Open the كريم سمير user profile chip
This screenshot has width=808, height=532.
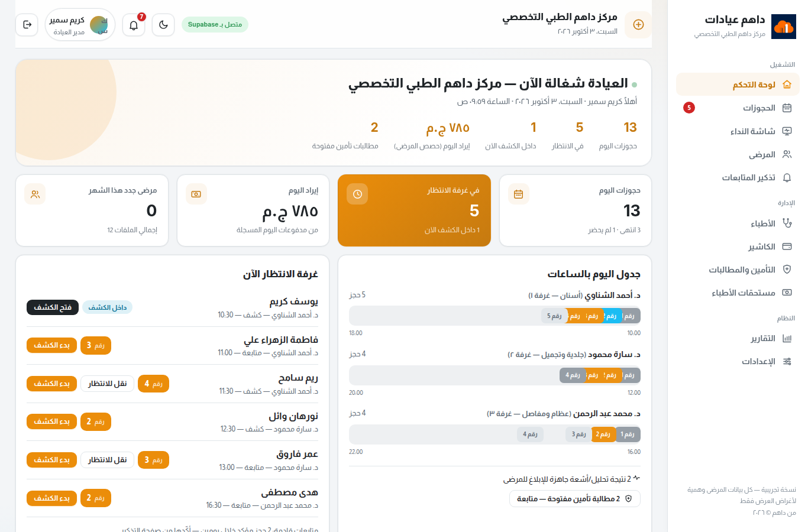coord(80,25)
